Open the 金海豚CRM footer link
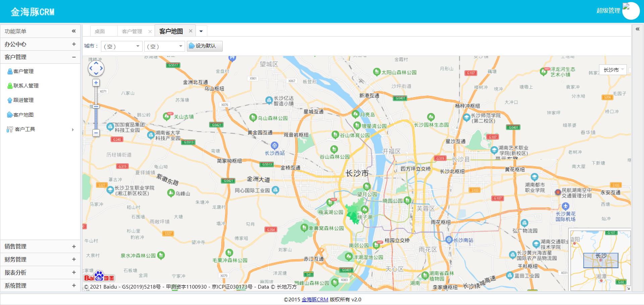This screenshot has height=305, width=644. pyautogui.click(x=315, y=299)
